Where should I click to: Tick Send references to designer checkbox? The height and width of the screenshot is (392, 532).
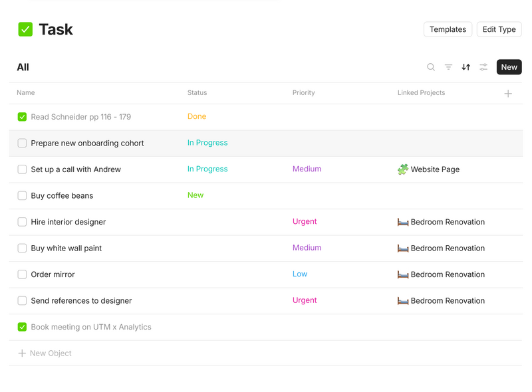22,301
